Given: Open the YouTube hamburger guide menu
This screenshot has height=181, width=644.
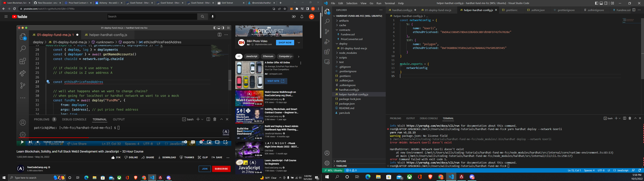Looking at the screenshot, I should pos(6,17).
